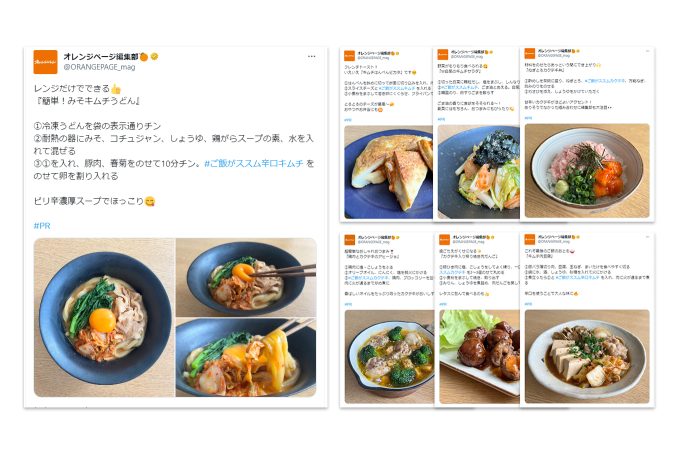Open the cabbage kimchi salad with seaweed photo
The height and width of the screenshot is (454, 680).
[x=479, y=172]
